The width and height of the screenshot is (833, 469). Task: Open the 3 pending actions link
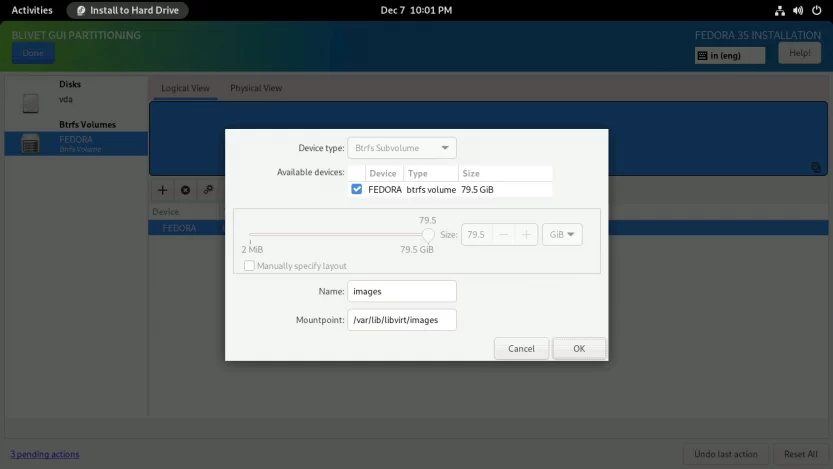[45, 454]
